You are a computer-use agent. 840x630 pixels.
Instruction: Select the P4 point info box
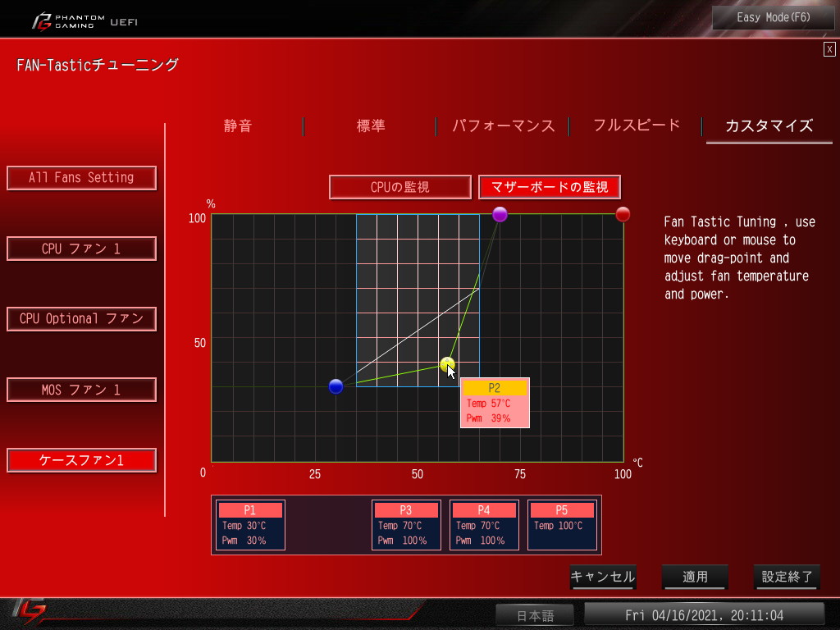click(x=484, y=525)
